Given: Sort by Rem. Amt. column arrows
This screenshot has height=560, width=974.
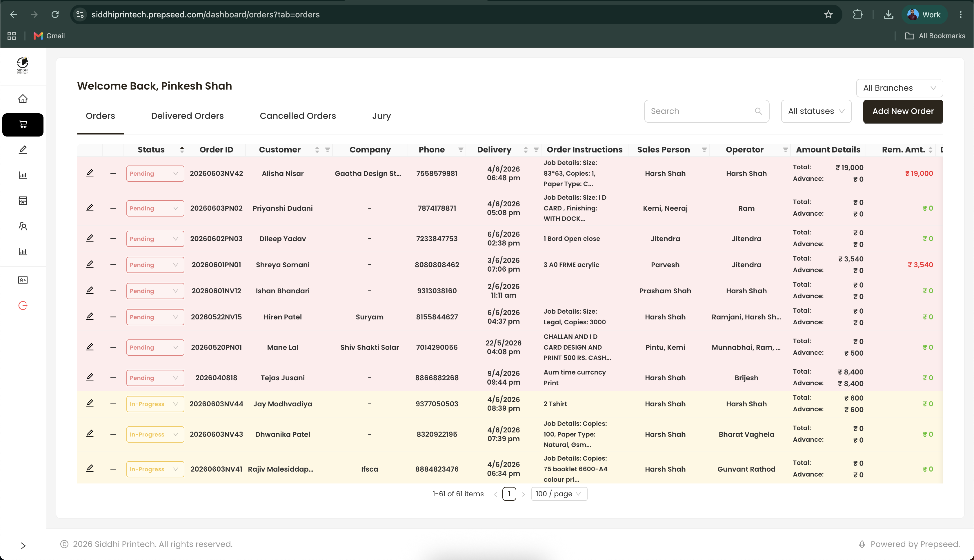Looking at the screenshot, I should [x=931, y=150].
